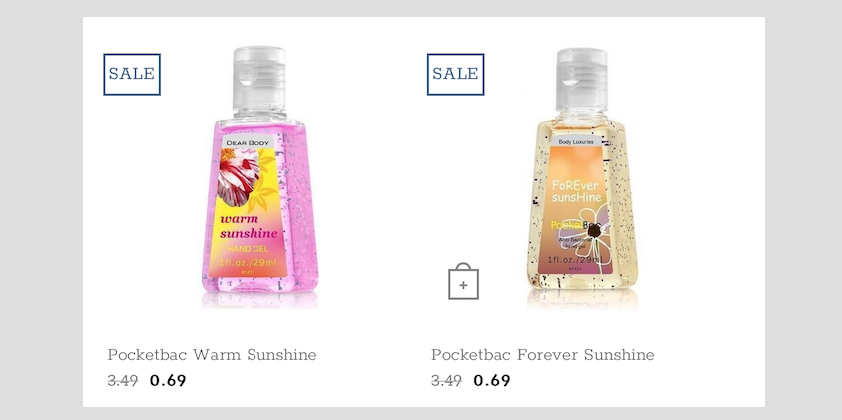Click the red flower graphic on the pink bottle
The image size is (842, 420).
pyautogui.click(x=238, y=178)
